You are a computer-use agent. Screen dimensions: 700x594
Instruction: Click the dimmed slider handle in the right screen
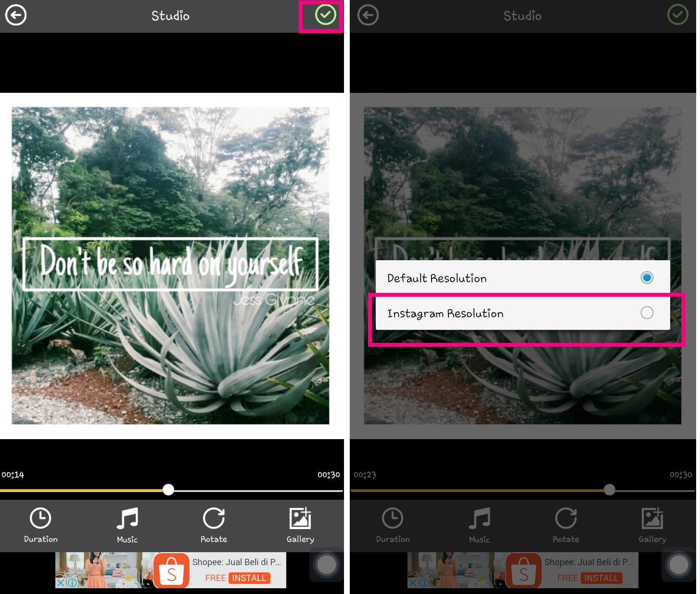point(610,490)
